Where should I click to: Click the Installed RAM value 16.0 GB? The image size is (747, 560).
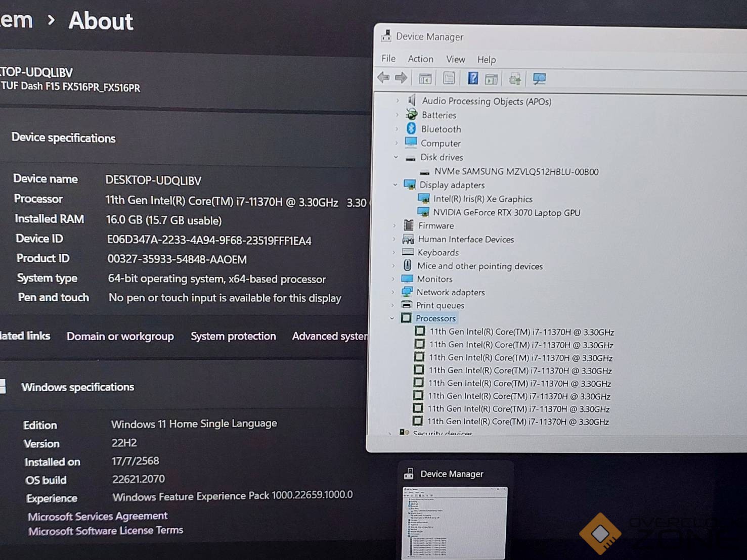tap(164, 220)
